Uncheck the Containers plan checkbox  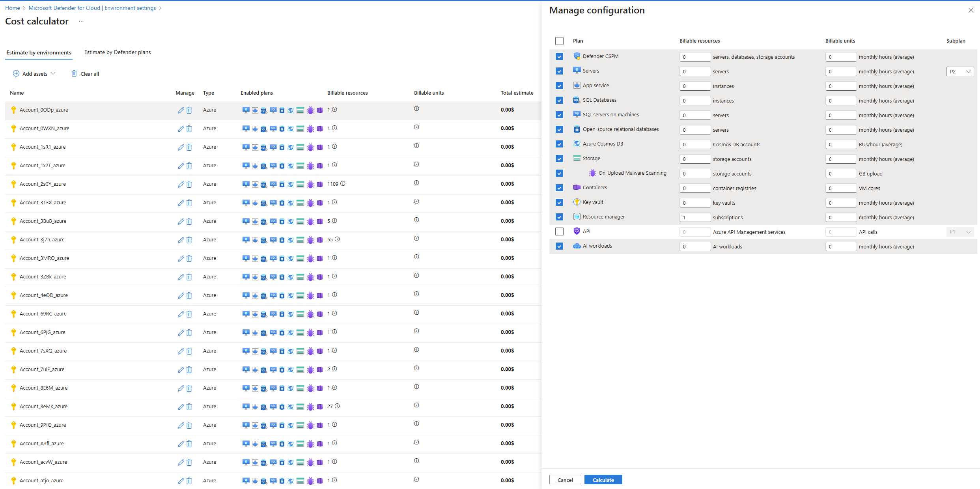(559, 188)
